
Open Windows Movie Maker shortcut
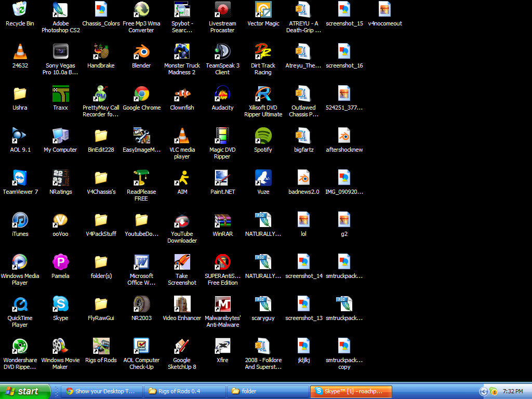tap(60, 346)
